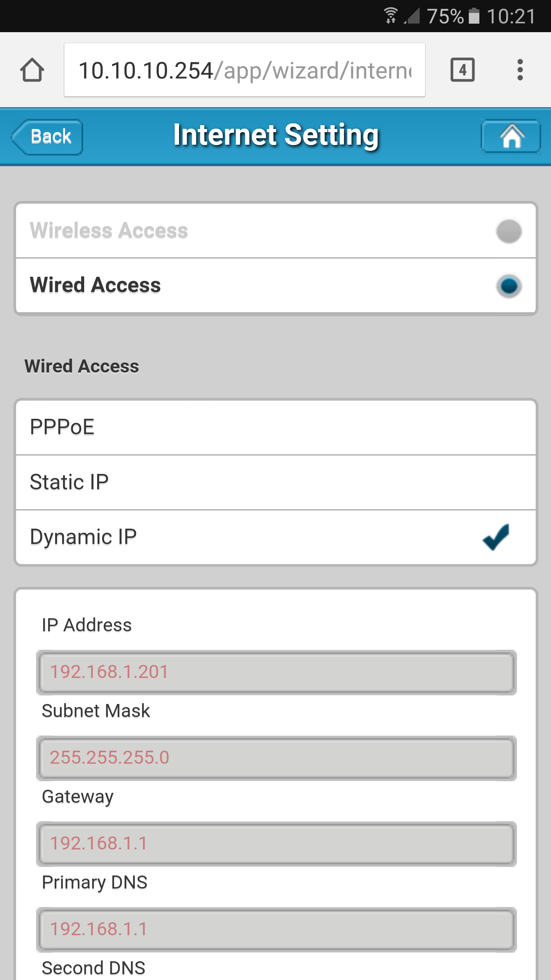The height and width of the screenshot is (980, 551).
Task: Open the browser three-dot overflow menu
Action: 520,70
